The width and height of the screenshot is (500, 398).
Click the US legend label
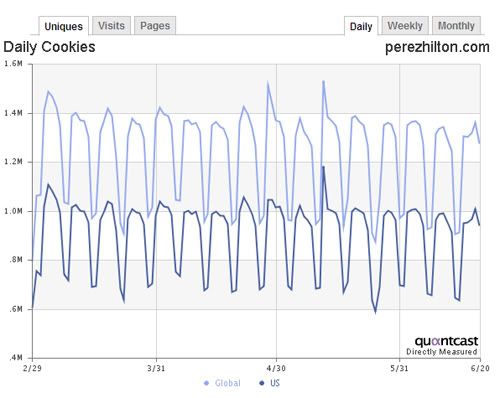coord(275,383)
